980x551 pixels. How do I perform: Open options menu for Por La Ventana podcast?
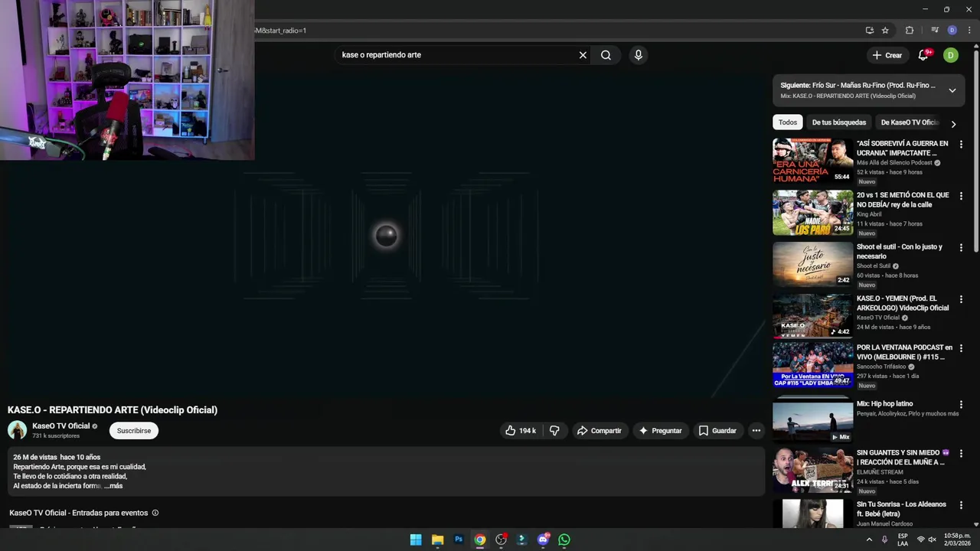tap(961, 348)
